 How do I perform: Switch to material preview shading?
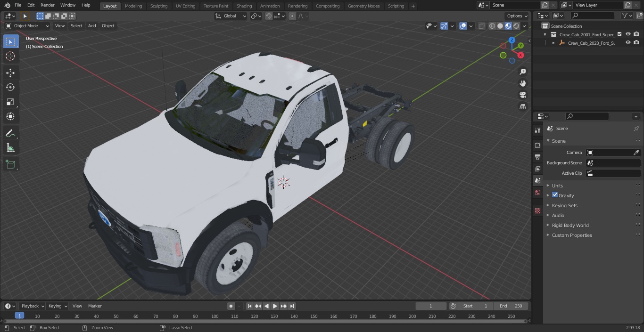point(508,26)
